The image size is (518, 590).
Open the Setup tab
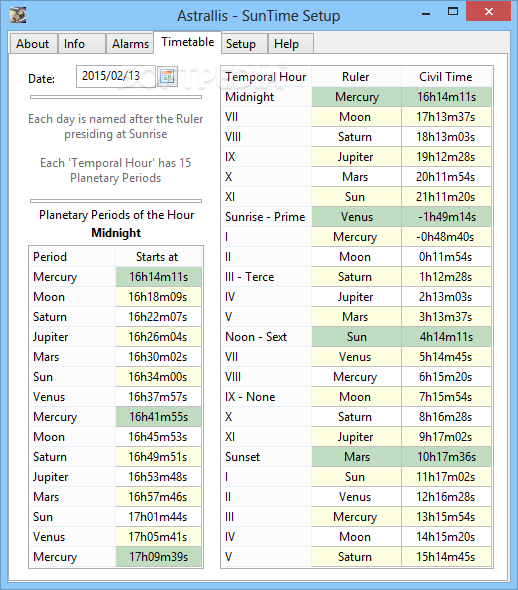[x=245, y=44]
